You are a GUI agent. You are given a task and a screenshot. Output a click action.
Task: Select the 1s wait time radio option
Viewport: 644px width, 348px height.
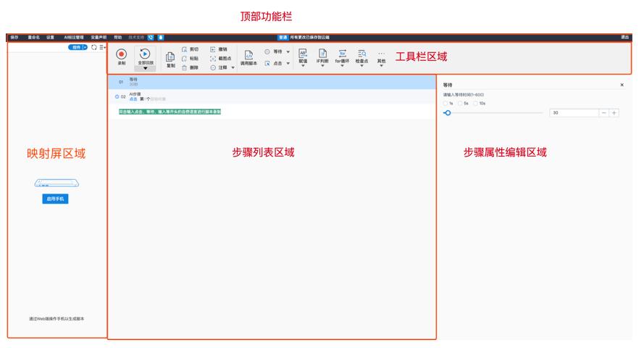(x=446, y=103)
